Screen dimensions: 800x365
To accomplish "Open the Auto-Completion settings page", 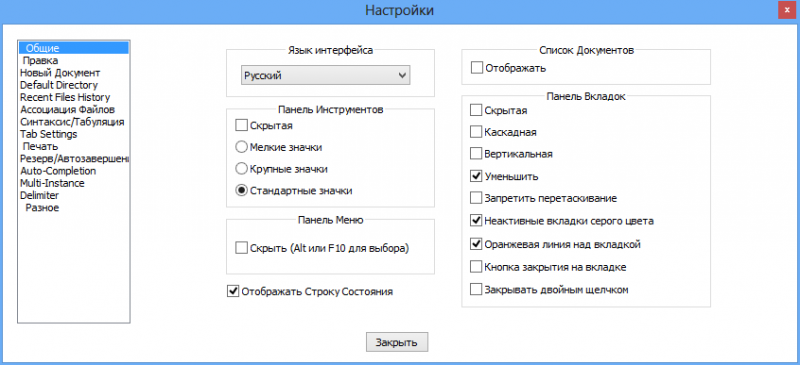I will point(58,171).
